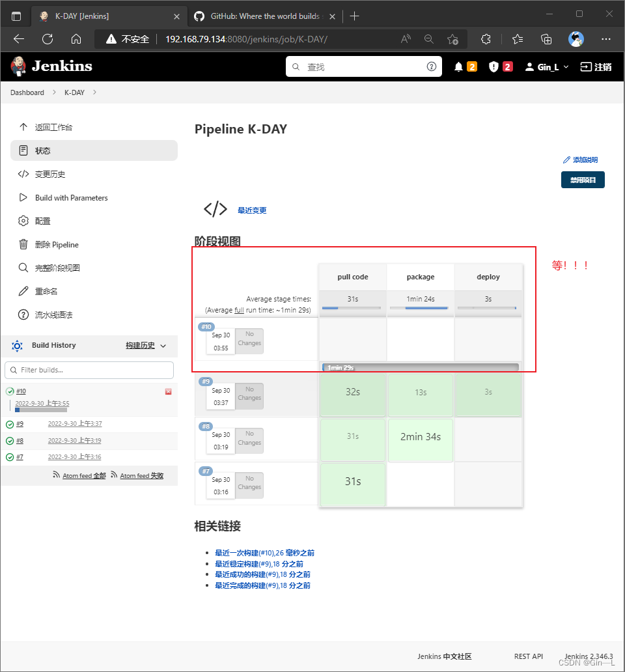Click the browser back arrow

coord(19,39)
